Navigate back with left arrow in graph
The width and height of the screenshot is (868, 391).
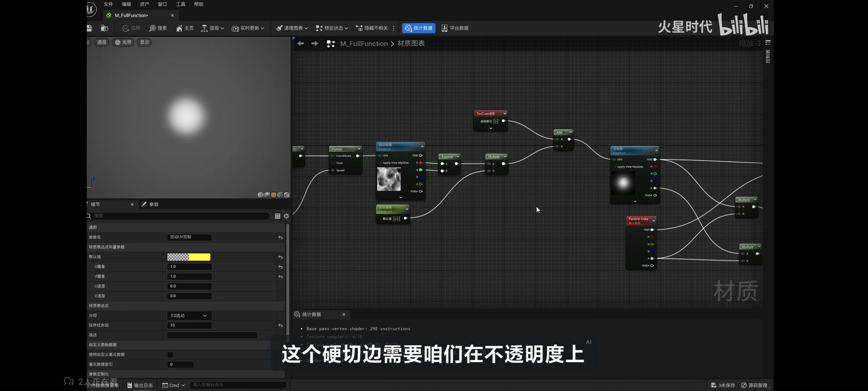coord(301,43)
